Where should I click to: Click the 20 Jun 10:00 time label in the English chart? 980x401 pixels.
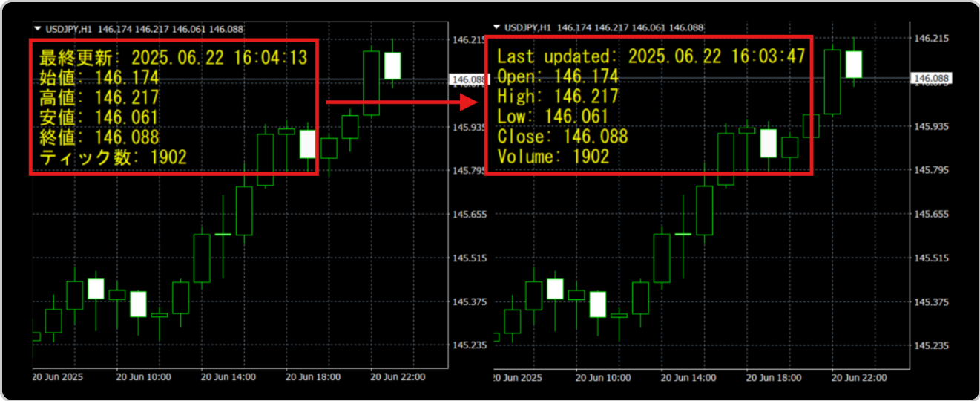coord(605,378)
